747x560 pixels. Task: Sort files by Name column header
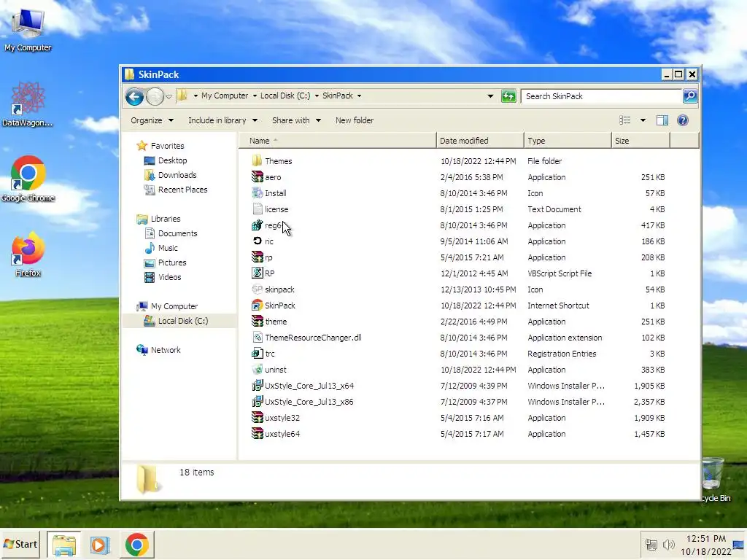coord(337,141)
